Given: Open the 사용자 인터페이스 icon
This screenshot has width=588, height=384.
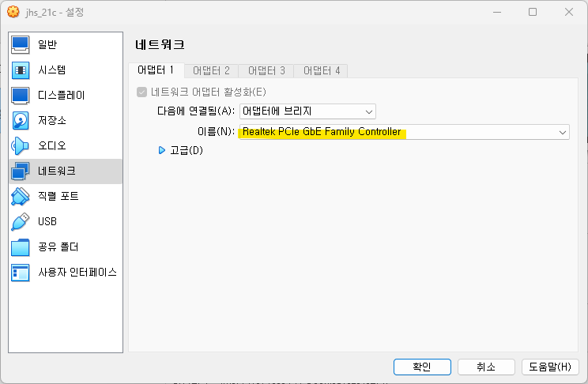Looking at the screenshot, I should [21, 273].
